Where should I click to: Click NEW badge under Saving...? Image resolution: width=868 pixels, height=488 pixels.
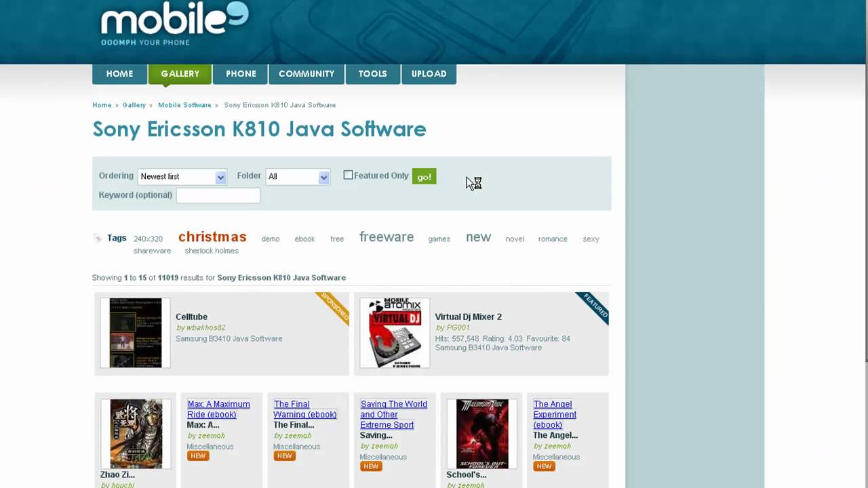(371, 466)
